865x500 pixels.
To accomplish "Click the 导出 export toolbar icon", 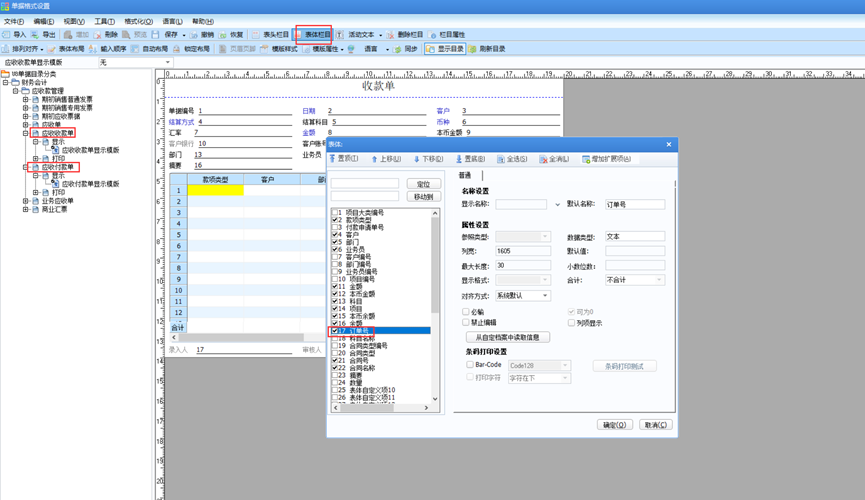I will (35, 35).
